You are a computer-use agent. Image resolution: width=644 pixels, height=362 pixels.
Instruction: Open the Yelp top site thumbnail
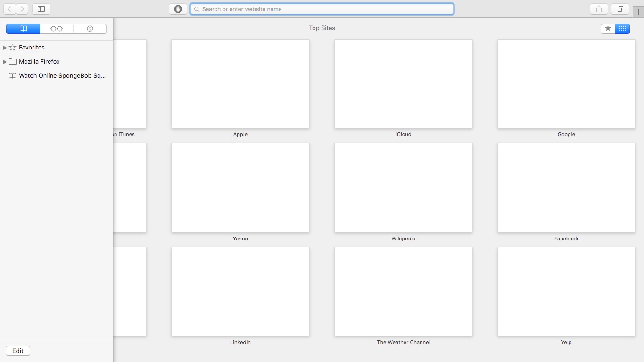(x=566, y=291)
